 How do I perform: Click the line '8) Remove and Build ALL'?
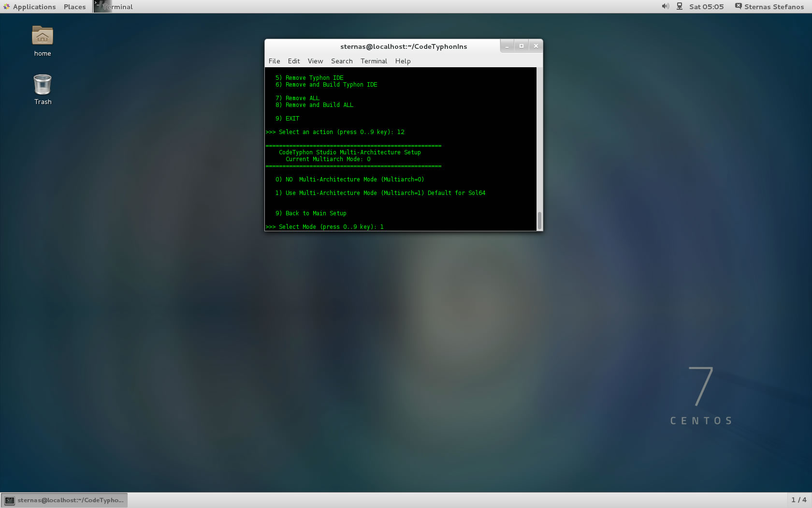pyautogui.click(x=314, y=105)
